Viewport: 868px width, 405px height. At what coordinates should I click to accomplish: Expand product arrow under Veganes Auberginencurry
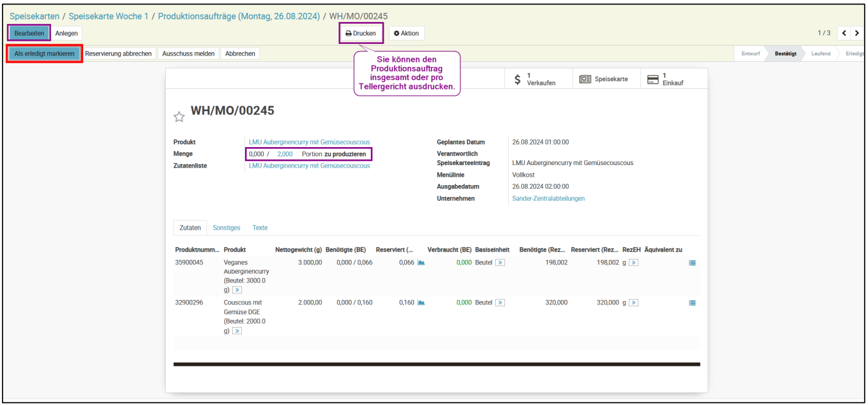237,290
